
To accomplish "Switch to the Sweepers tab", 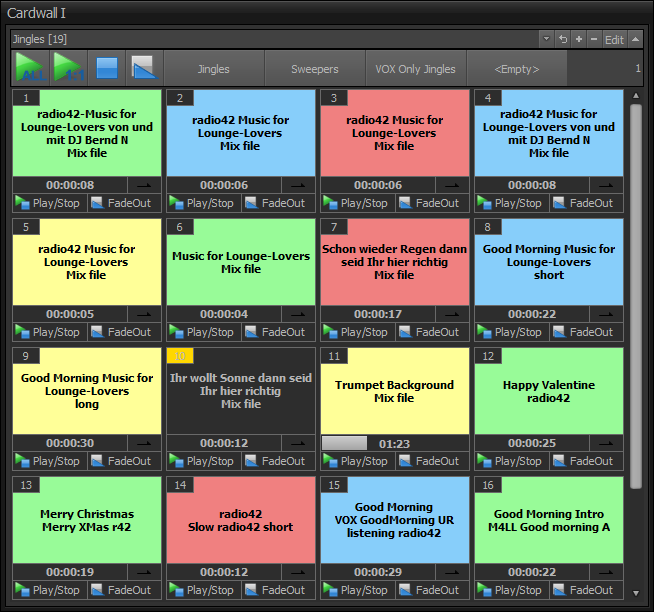I will (x=314, y=69).
